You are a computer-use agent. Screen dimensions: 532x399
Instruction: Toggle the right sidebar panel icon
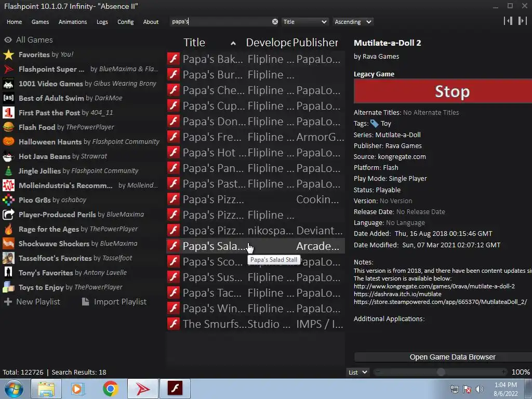(523, 21)
